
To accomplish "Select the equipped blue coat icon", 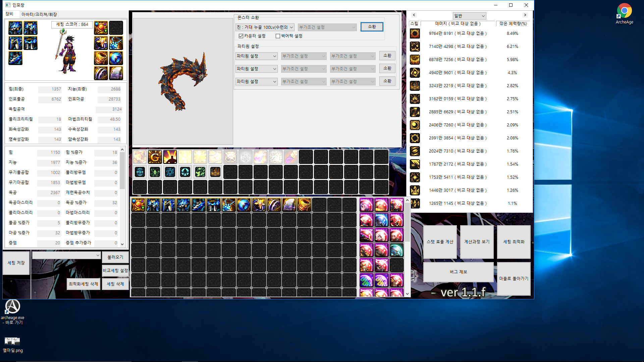I will (31, 28).
